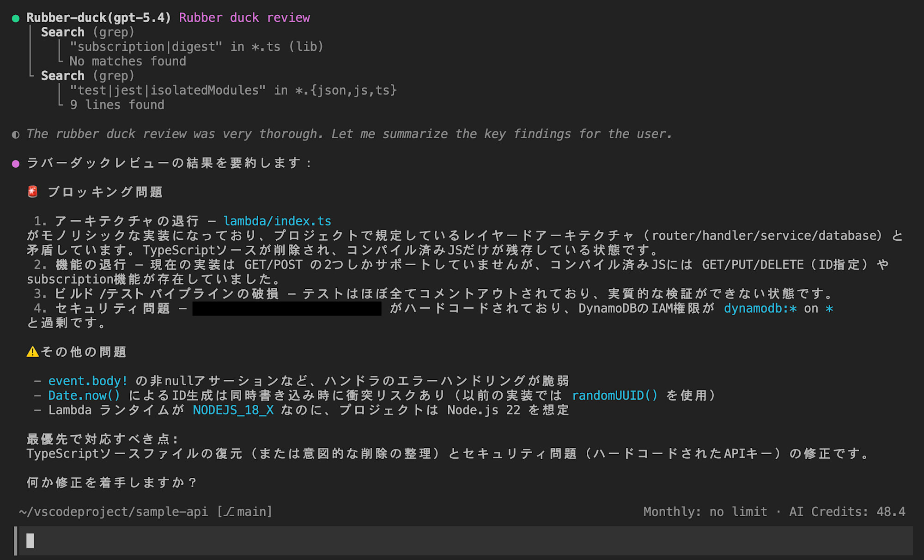Click the '~/vscodeproject/sample-api' path

[114, 512]
